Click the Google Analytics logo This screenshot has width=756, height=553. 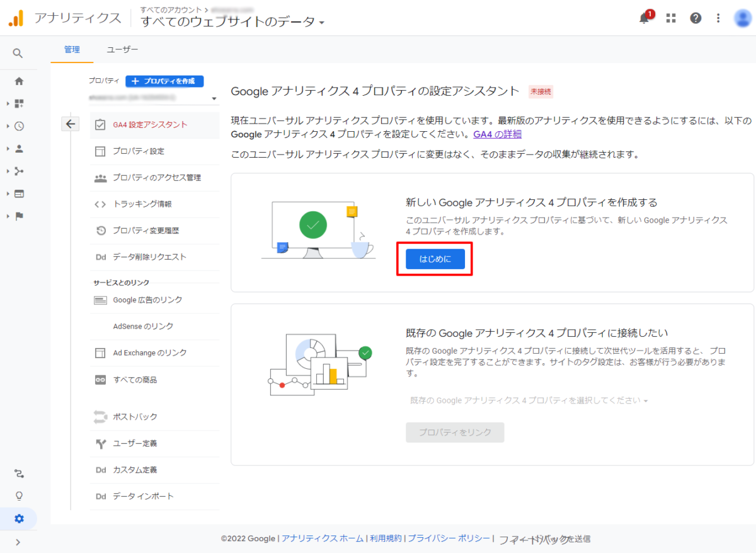click(x=16, y=18)
